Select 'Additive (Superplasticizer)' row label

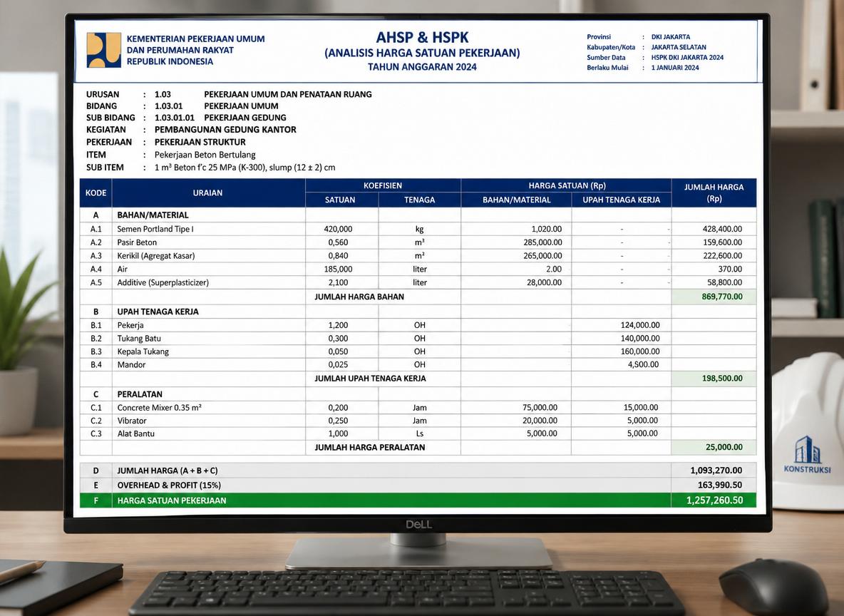click(x=163, y=282)
